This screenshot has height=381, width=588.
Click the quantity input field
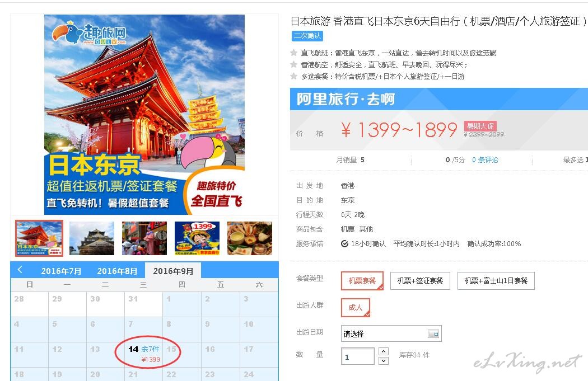[357, 356]
